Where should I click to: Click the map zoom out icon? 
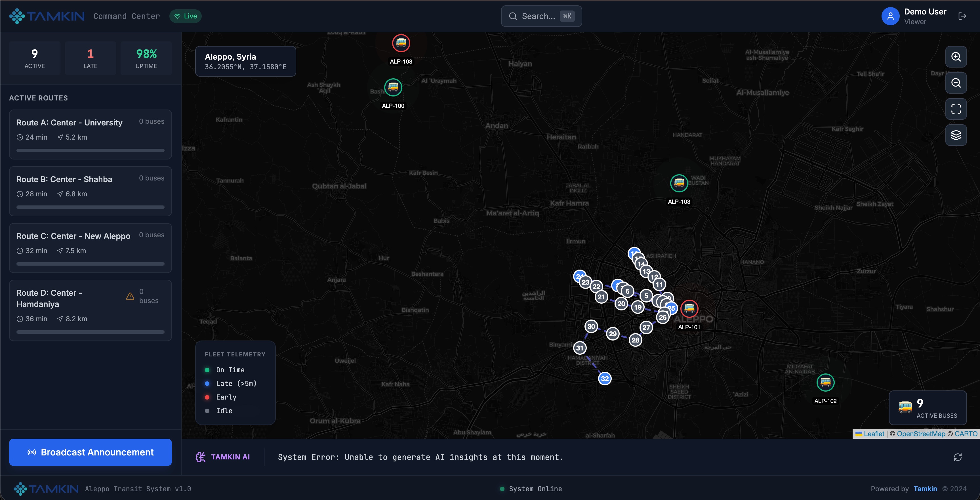point(956,83)
